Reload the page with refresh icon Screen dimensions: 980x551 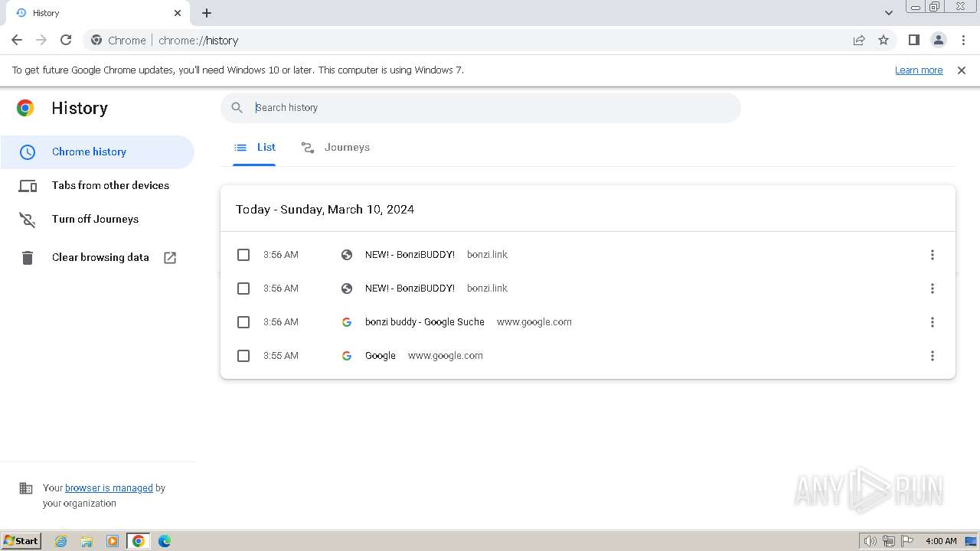pyautogui.click(x=66, y=40)
